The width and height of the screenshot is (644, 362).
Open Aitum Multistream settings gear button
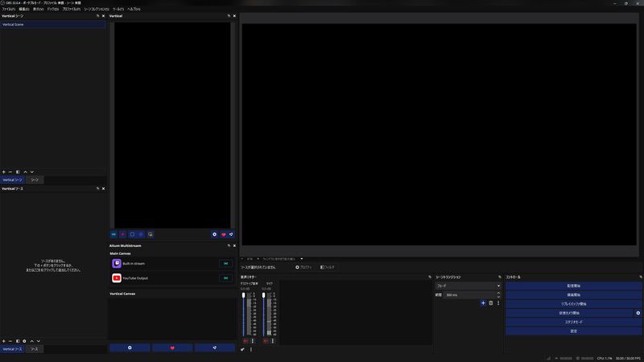click(130, 348)
